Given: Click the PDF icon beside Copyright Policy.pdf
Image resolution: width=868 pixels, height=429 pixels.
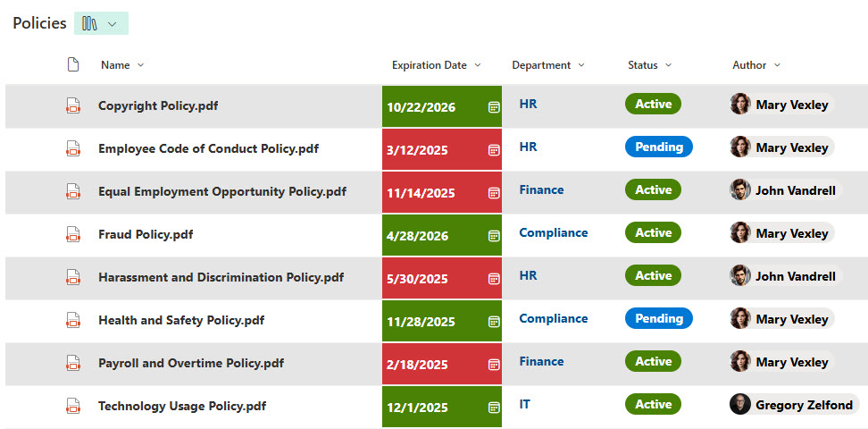Looking at the screenshot, I should pos(73,105).
